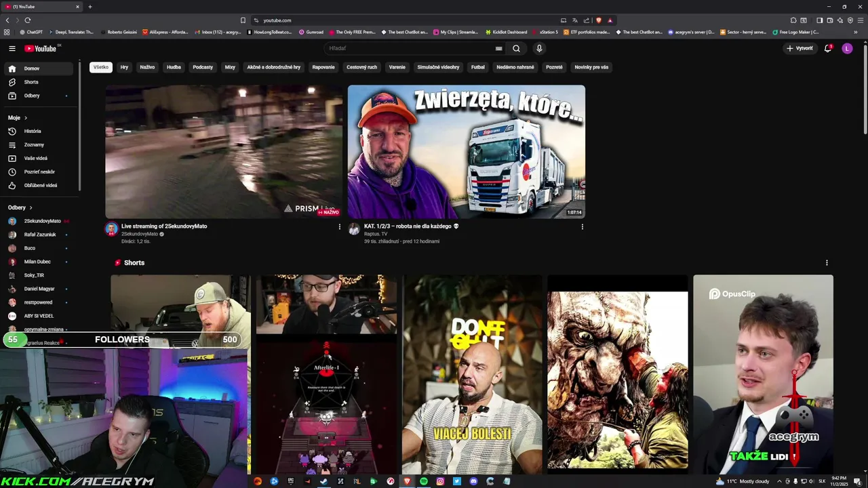
Task: Open the YouTube guide hamburger menu
Action: (x=12, y=48)
